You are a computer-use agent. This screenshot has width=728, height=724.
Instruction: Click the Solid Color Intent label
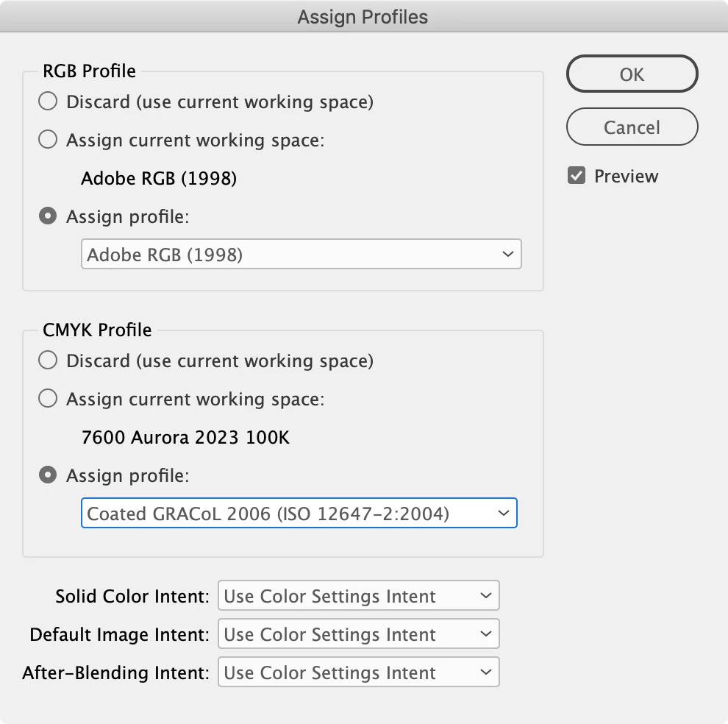coord(132,596)
